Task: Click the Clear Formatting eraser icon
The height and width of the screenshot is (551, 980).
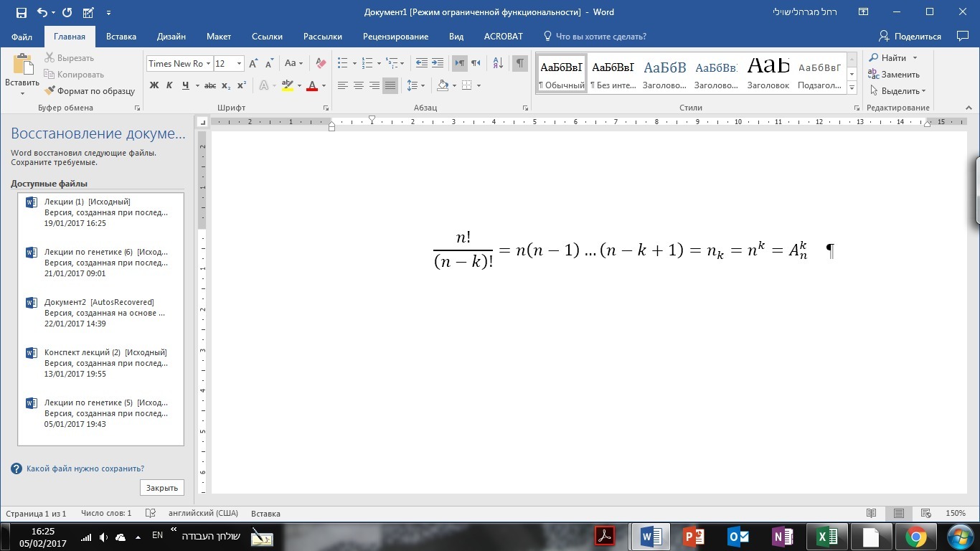Action: [321, 63]
